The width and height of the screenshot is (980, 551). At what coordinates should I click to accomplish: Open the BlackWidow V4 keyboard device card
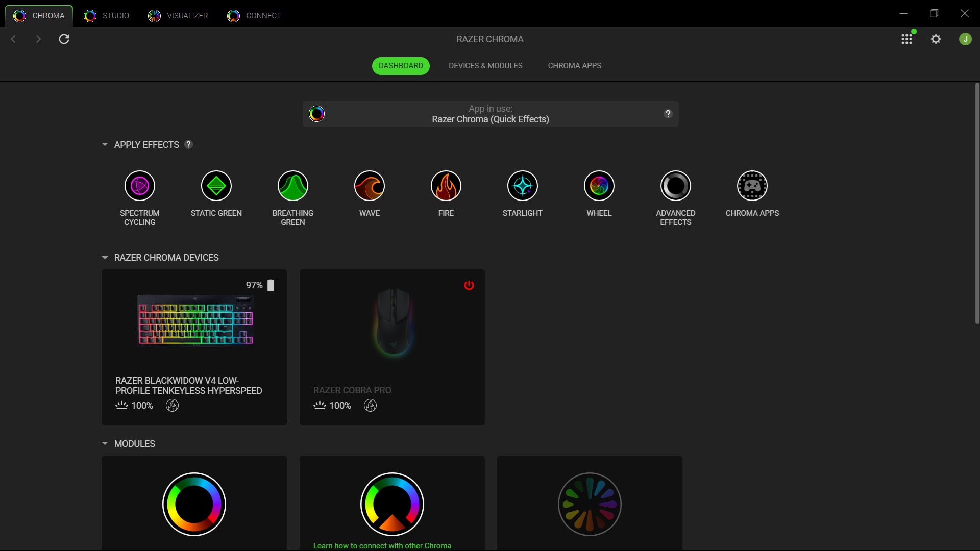tap(194, 347)
